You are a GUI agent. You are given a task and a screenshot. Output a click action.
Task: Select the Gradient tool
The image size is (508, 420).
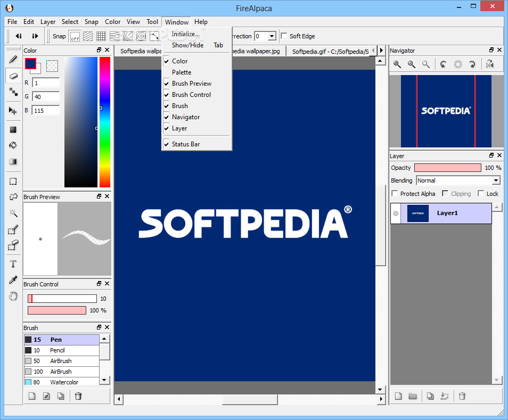(13, 161)
